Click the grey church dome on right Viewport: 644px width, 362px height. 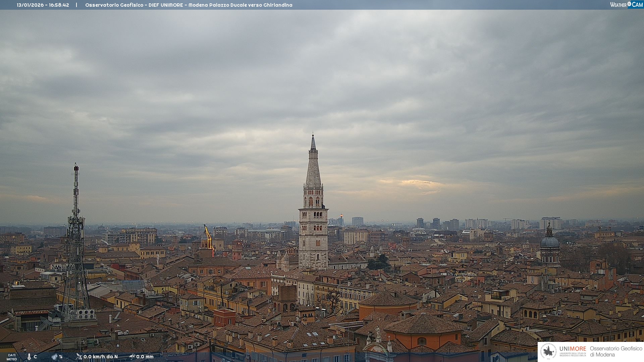549,241
